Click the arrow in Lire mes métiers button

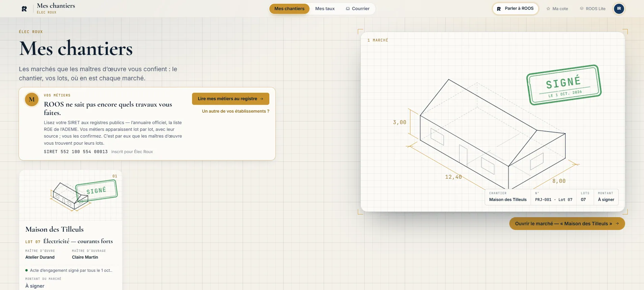262,99
